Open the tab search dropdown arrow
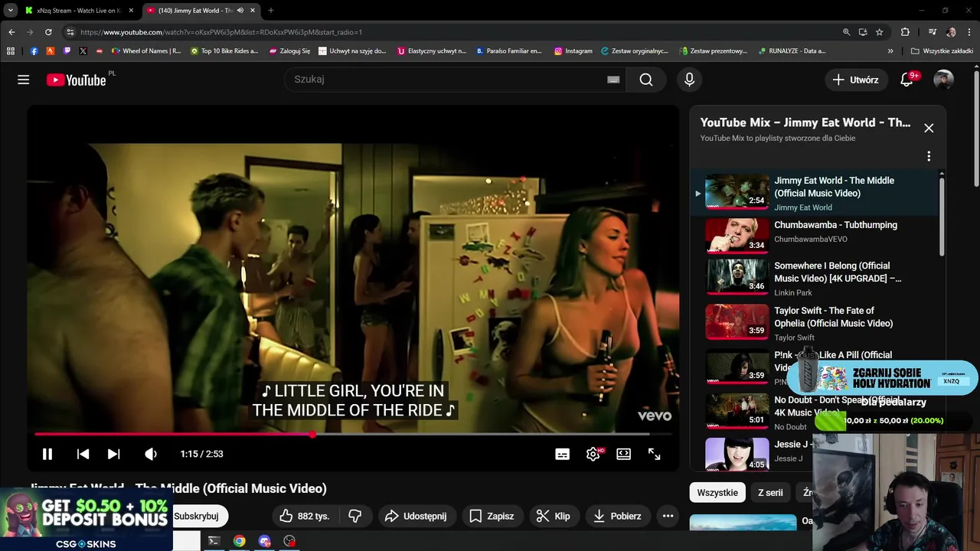This screenshot has width=980, height=551. [x=11, y=11]
